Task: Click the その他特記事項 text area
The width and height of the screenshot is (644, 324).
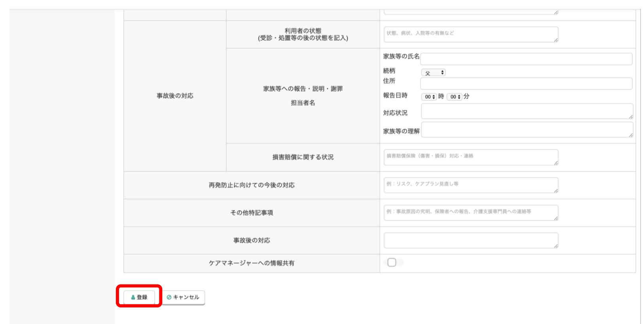Action: (x=470, y=213)
